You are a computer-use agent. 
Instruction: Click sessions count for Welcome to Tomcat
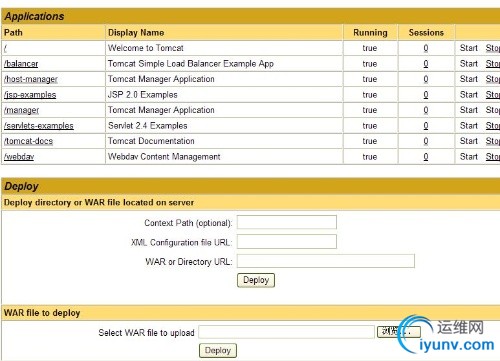pyautogui.click(x=426, y=48)
